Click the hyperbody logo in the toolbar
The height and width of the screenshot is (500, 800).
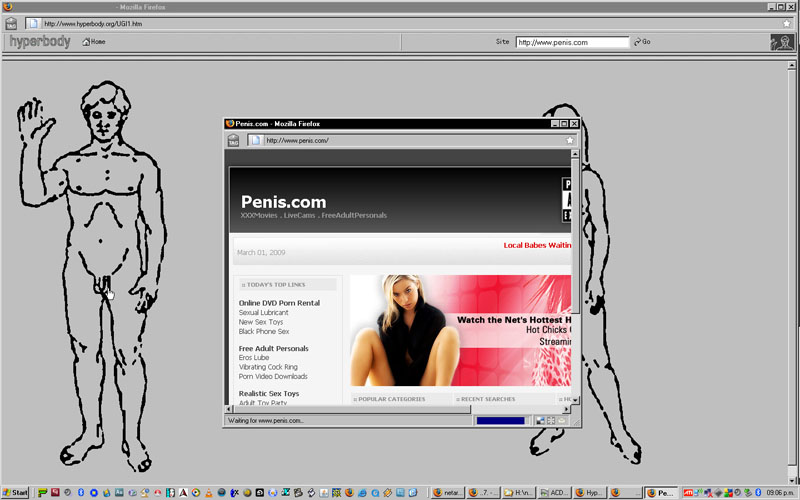coord(39,42)
